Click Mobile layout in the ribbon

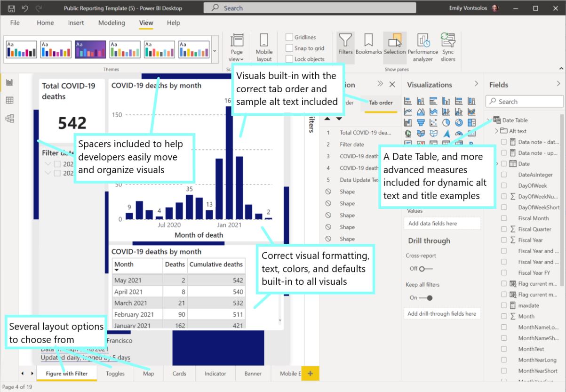(x=264, y=47)
